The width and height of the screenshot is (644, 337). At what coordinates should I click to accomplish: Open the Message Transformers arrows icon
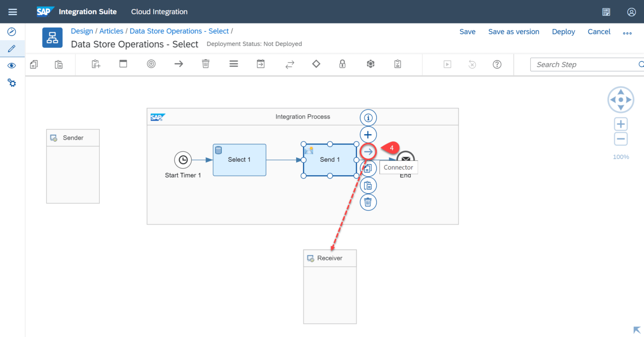289,64
